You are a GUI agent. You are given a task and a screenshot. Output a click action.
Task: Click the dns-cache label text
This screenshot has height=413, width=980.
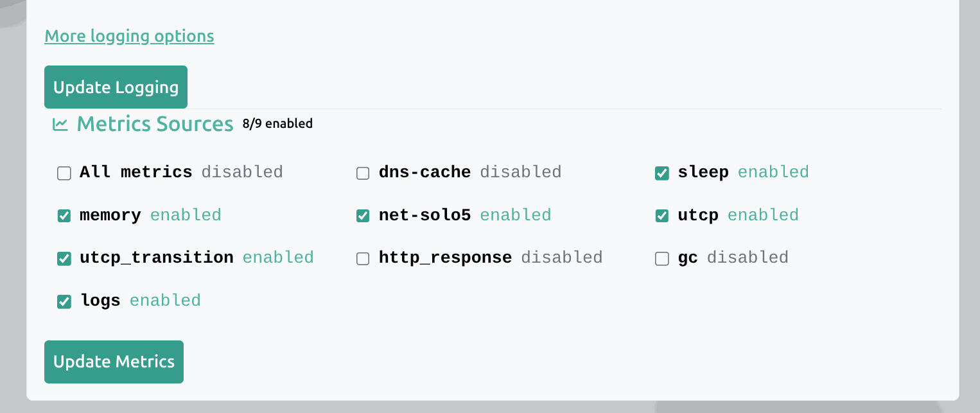(424, 172)
